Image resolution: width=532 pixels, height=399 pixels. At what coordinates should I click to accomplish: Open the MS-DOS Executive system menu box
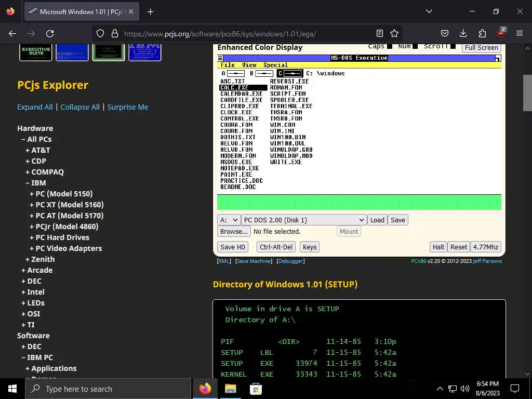pos(220,58)
